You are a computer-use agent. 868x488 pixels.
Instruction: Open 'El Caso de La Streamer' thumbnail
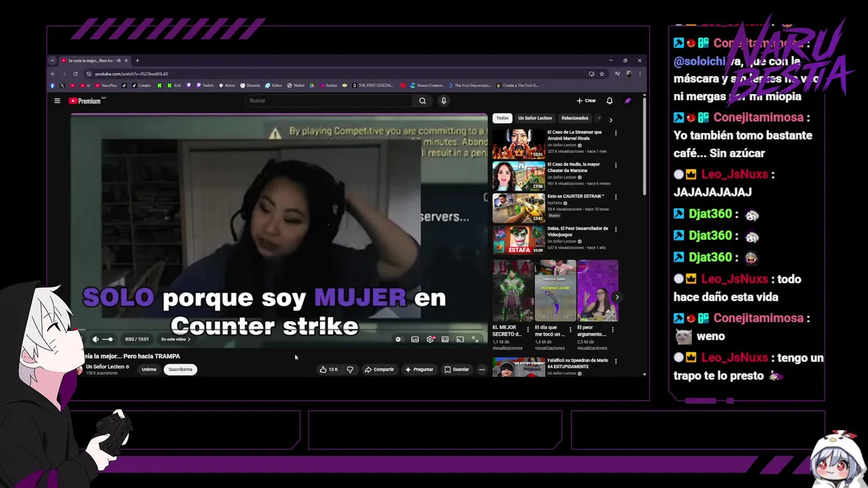click(x=519, y=144)
